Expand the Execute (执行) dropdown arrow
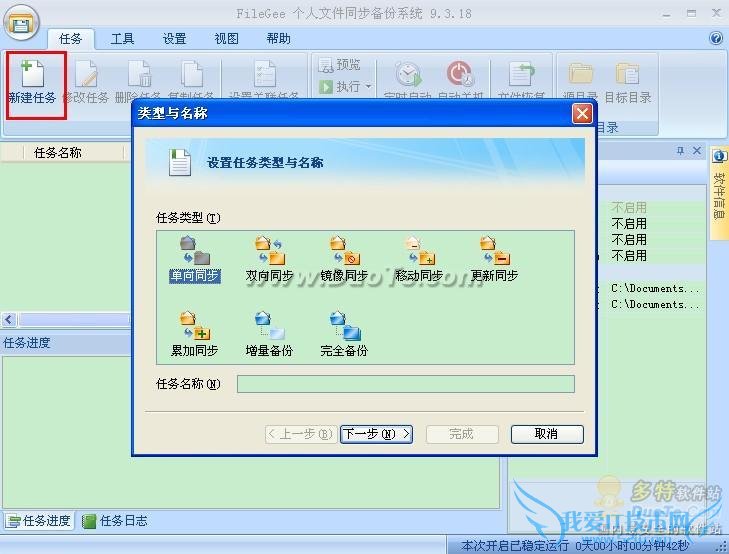Screen dimensions: 729x554 click(368, 86)
